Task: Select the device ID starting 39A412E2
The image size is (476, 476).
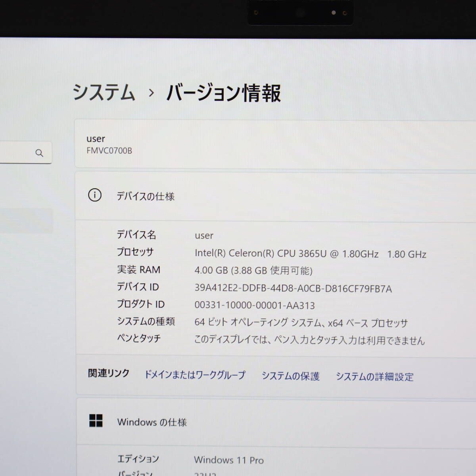Action: [293, 288]
